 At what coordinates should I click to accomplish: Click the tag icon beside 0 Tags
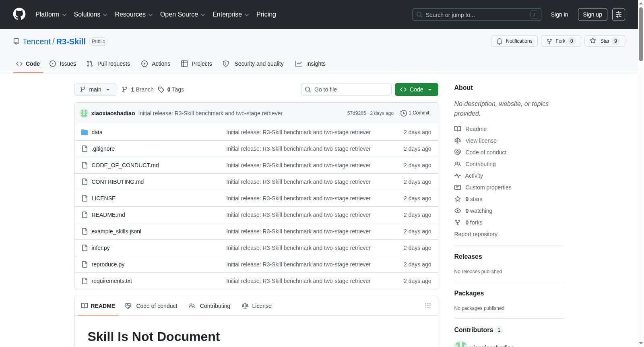click(161, 89)
